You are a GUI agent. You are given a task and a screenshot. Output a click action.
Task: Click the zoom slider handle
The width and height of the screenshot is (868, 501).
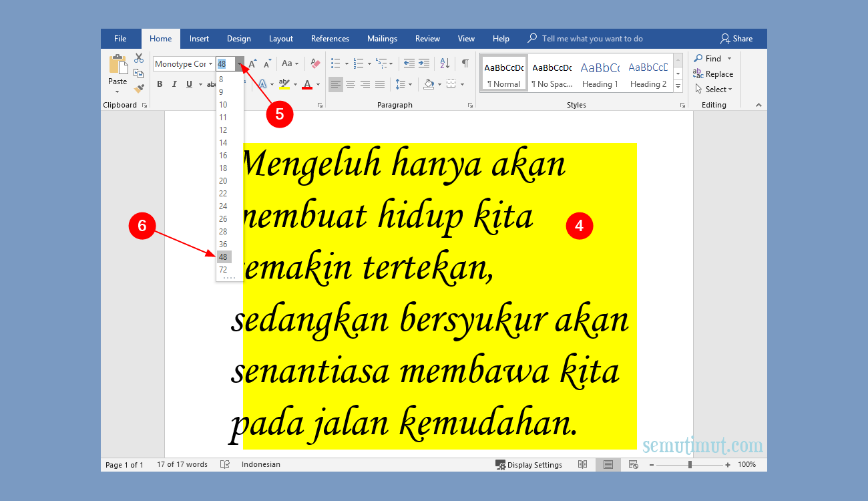coord(690,464)
